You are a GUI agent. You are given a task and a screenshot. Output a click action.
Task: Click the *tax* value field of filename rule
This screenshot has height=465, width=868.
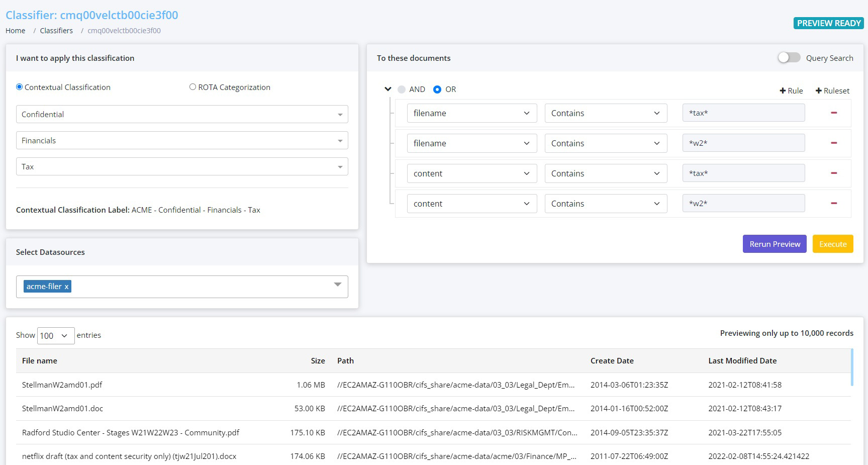743,113
